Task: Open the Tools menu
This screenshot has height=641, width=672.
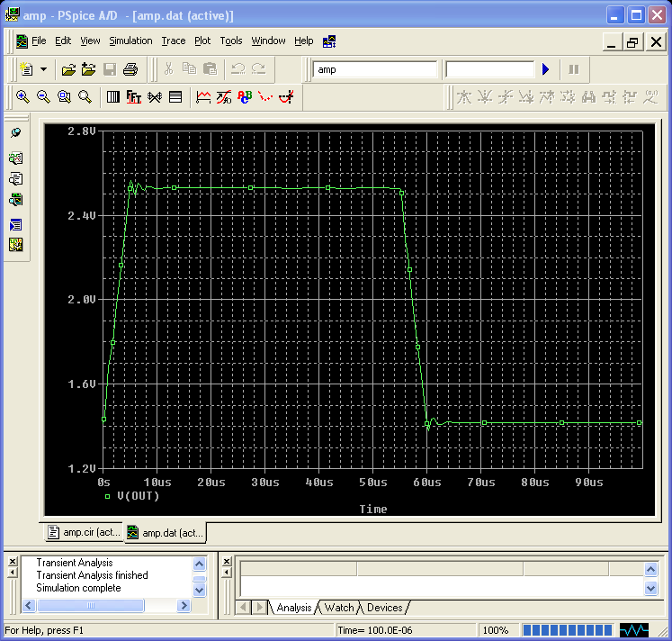Action: coord(231,41)
